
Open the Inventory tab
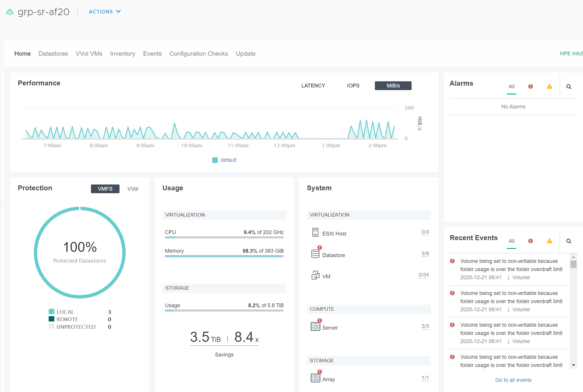[x=123, y=54]
